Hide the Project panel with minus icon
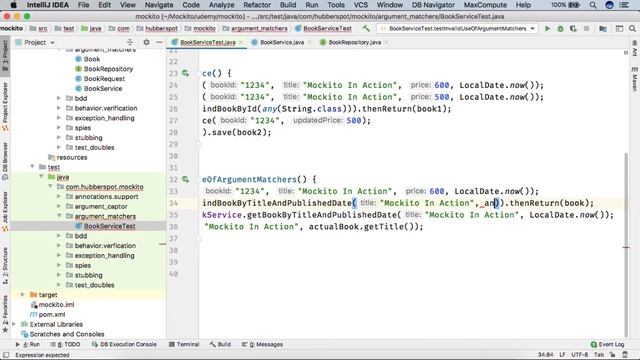640x360 pixels. tap(160, 42)
